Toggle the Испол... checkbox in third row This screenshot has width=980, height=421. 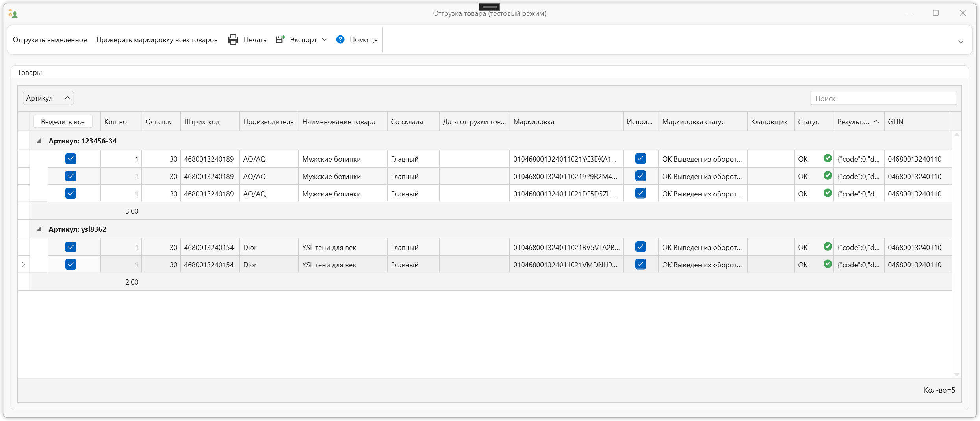point(640,194)
